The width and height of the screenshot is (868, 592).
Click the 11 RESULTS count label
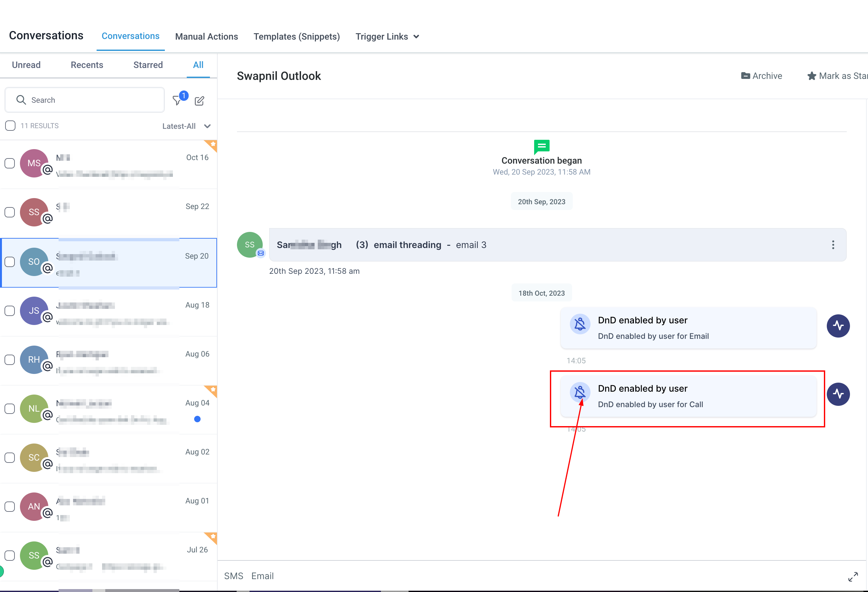(x=40, y=126)
